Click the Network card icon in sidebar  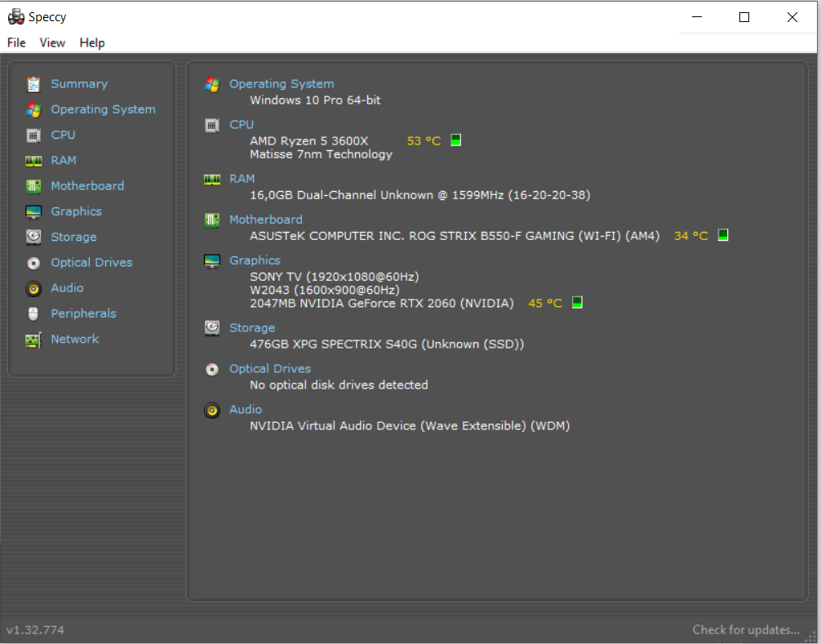click(x=33, y=340)
